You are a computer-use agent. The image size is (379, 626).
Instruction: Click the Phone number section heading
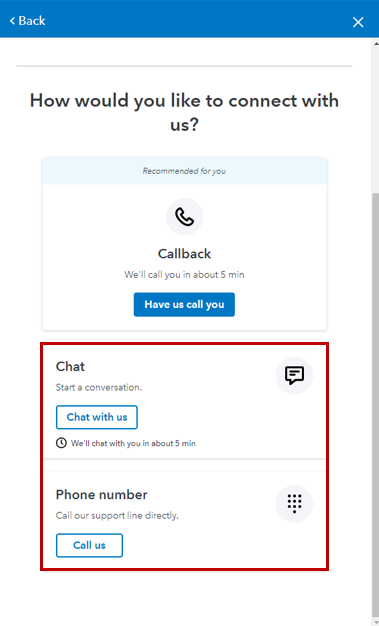pos(101,495)
